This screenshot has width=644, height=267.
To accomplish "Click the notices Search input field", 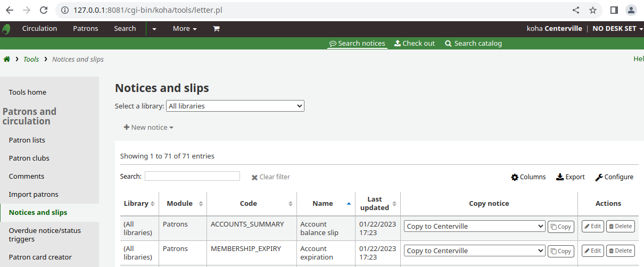I will pyautogui.click(x=192, y=176).
